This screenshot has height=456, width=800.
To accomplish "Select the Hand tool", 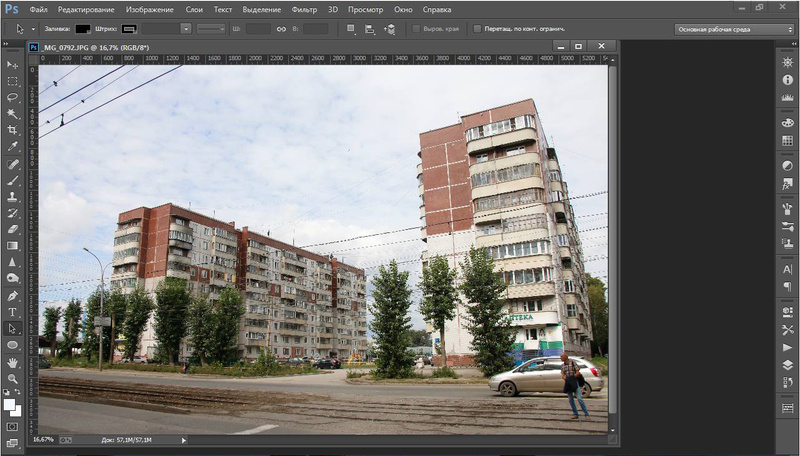I will click(x=13, y=361).
